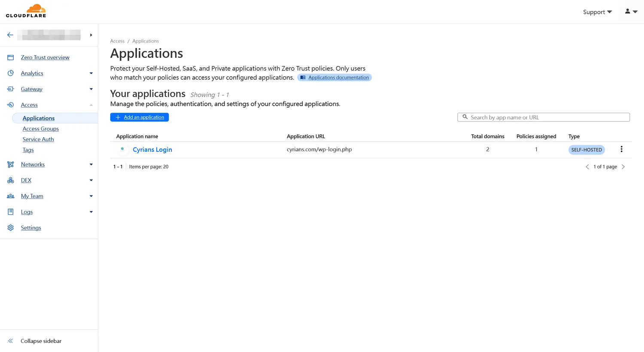This screenshot has width=644, height=352.
Task: Select Access Groups in sidebar
Action: click(x=41, y=129)
